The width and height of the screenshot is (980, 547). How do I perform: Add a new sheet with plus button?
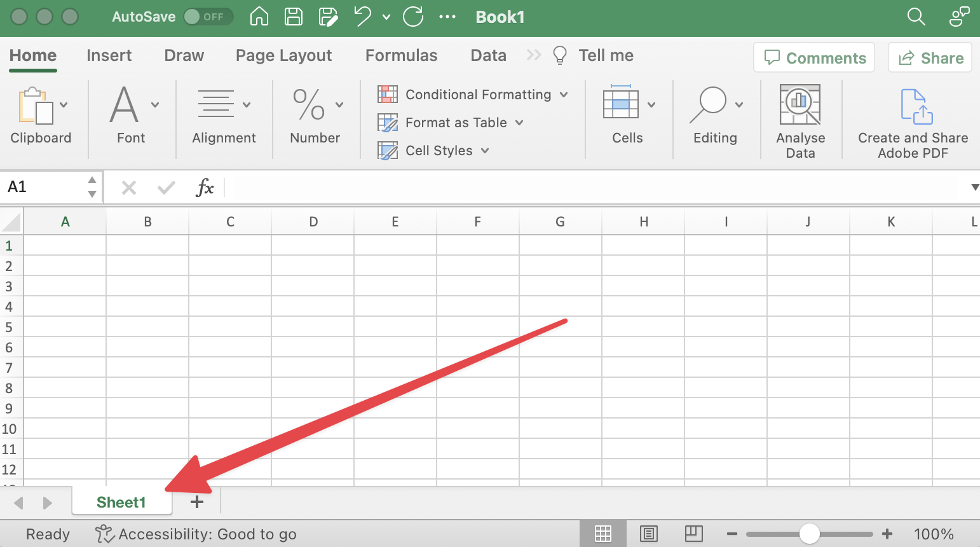[x=197, y=502]
